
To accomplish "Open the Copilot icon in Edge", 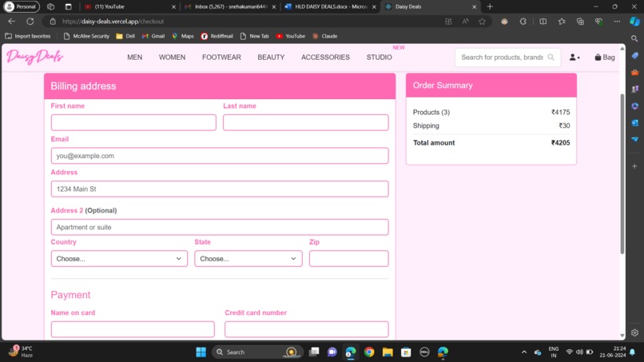I will point(634,22).
